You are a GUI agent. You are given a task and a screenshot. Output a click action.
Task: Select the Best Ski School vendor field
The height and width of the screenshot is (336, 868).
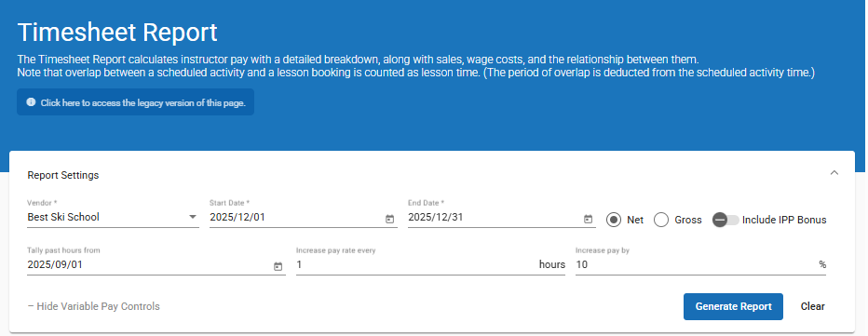pos(113,217)
